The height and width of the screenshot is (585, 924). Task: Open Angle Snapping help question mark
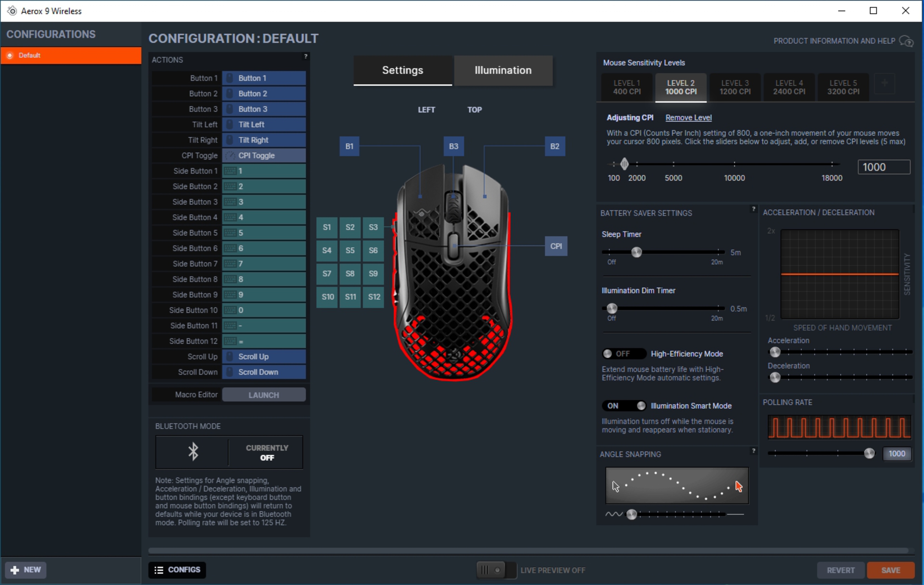click(x=753, y=451)
